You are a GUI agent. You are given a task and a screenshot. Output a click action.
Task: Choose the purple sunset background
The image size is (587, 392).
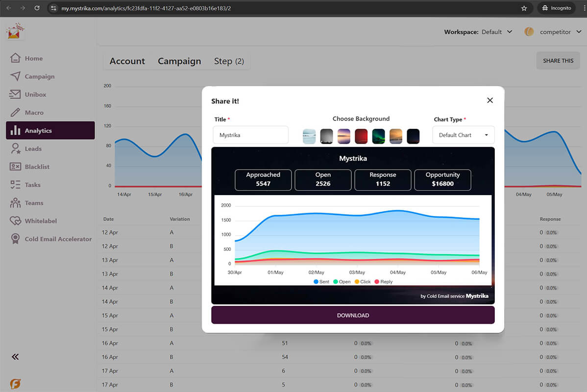[343, 136]
